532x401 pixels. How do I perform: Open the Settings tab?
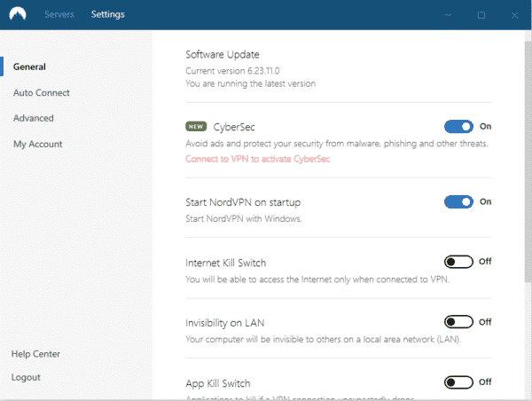108,14
